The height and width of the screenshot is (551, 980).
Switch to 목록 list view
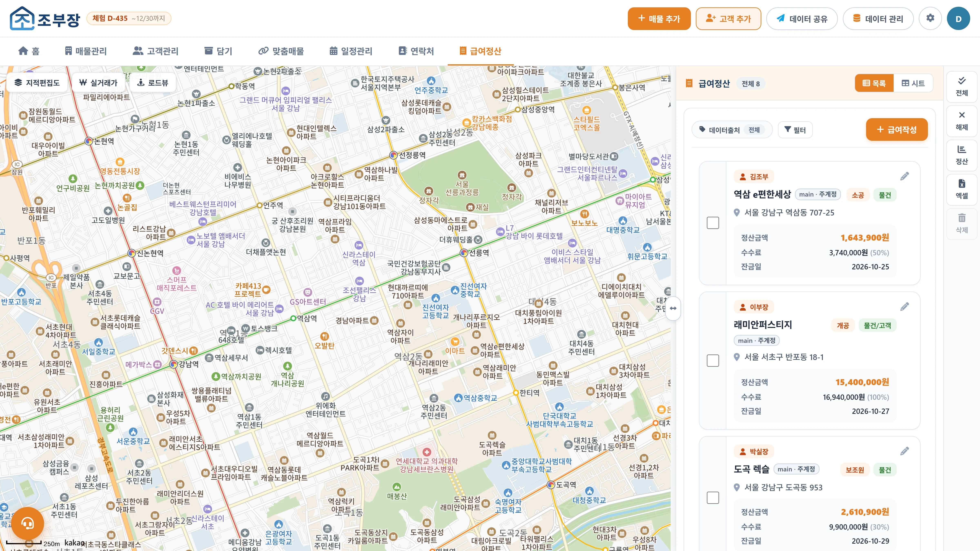[874, 83]
